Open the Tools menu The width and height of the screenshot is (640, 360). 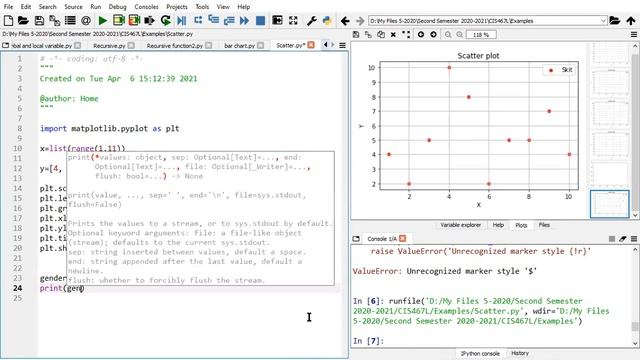pyautogui.click(x=202, y=7)
